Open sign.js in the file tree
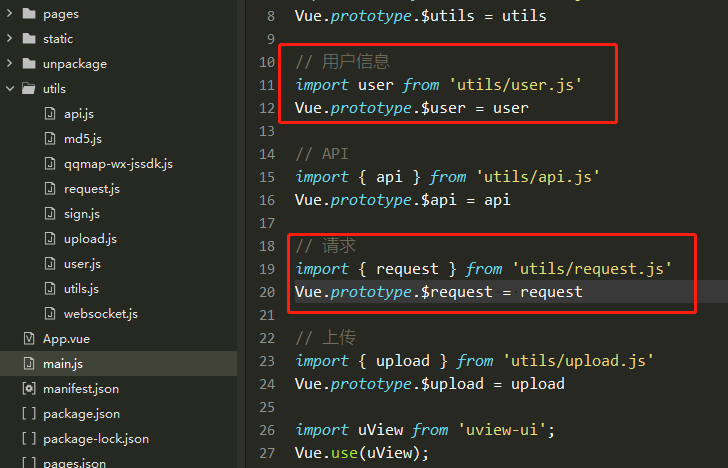 (82, 214)
